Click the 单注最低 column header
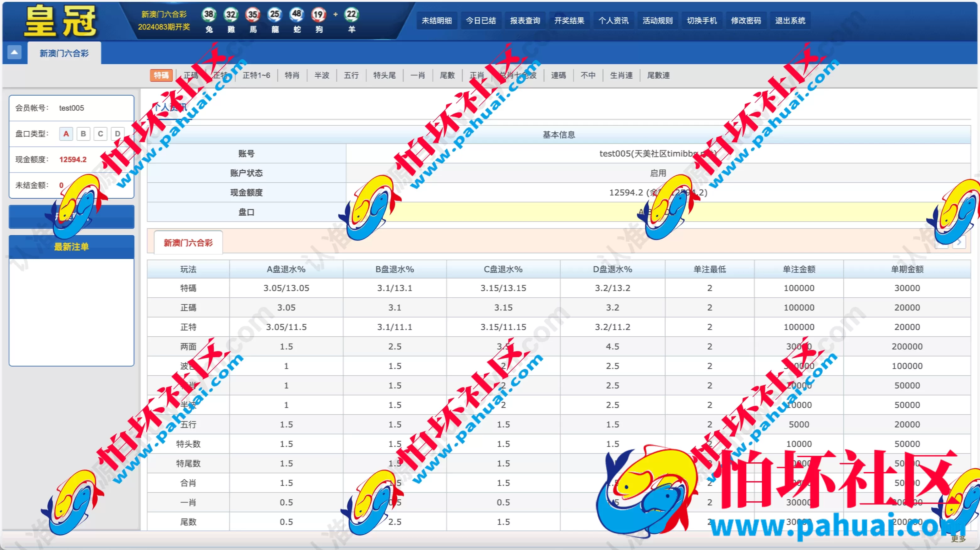This screenshot has width=980, height=550. 710,269
